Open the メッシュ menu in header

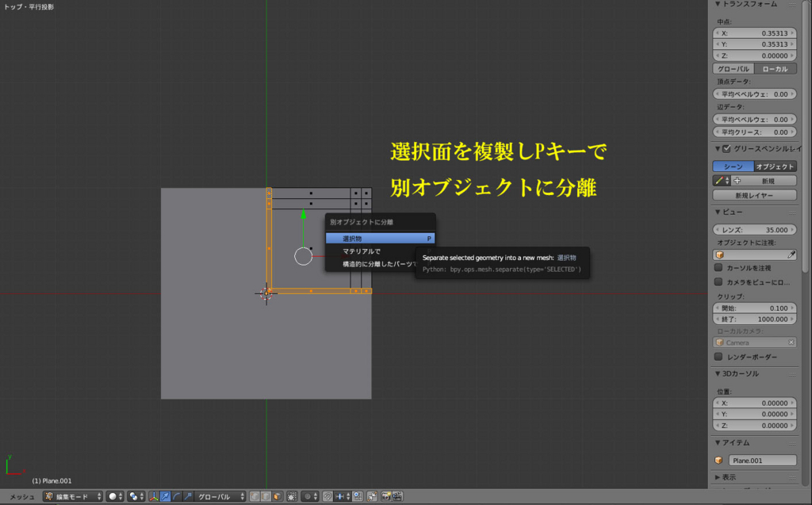22,497
